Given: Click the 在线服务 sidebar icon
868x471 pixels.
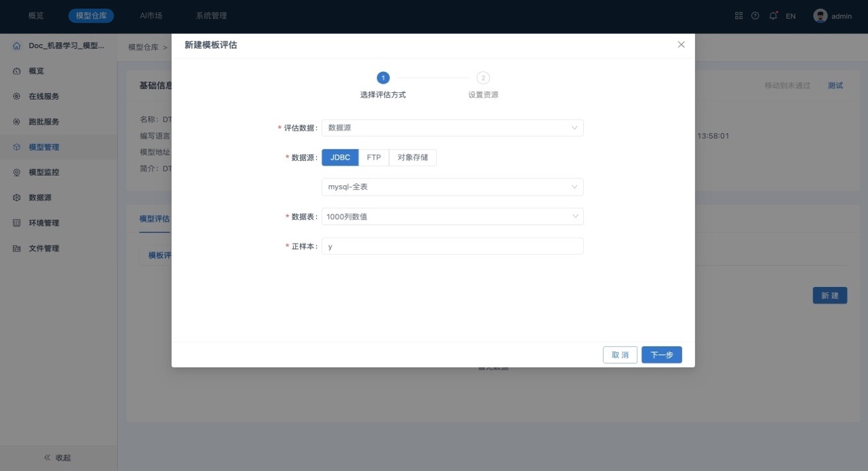Looking at the screenshot, I should click(x=17, y=96).
